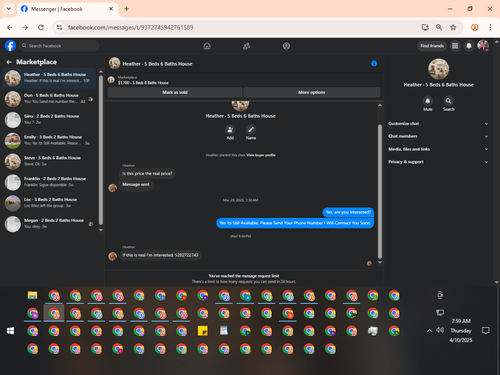Click the browser back arrow
500x375 pixels.
[x=10, y=27]
